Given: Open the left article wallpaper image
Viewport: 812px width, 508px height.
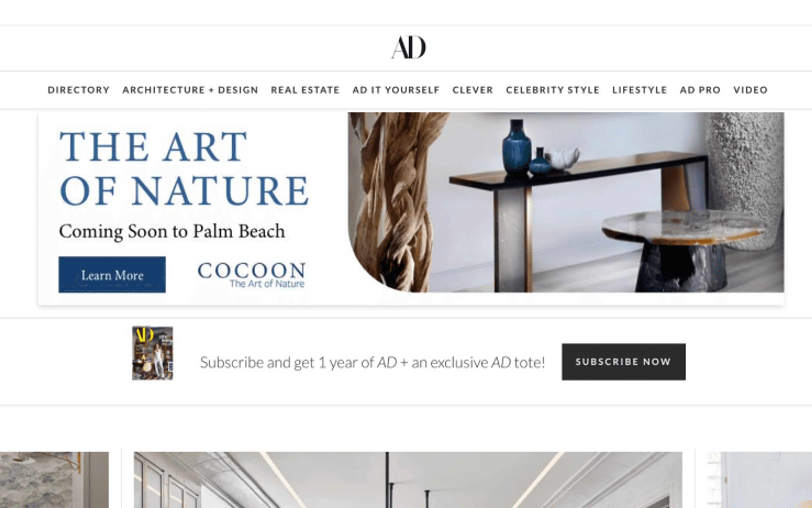Looking at the screenshot, I should pyautogui.click(x=54, y=480).
